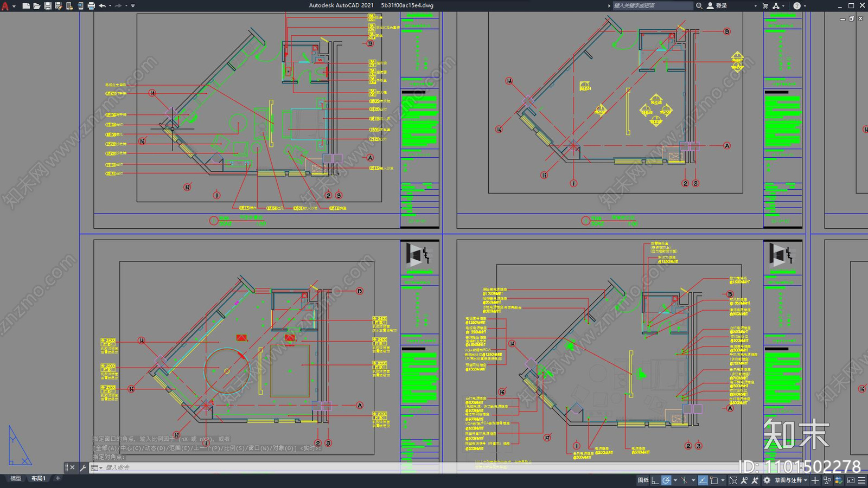Image resolution: width=868 pixels, height=488 pixels.
Task: Open command line customize wrench icon
Action: [83, 467]
